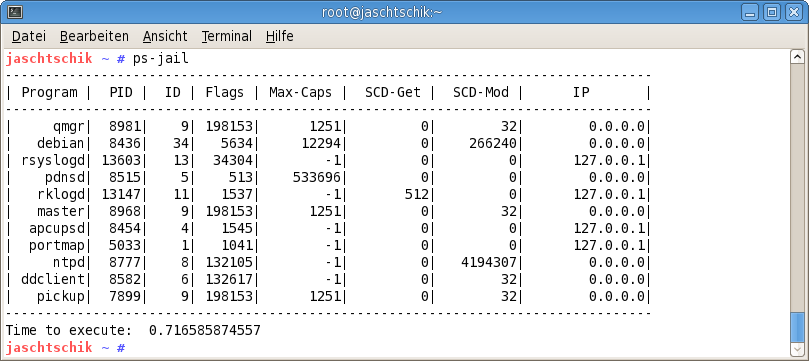The width and height of the screenshot is (809, 361).
Task: Click program name 'rsyslogd'
Action: click(53, 161)
